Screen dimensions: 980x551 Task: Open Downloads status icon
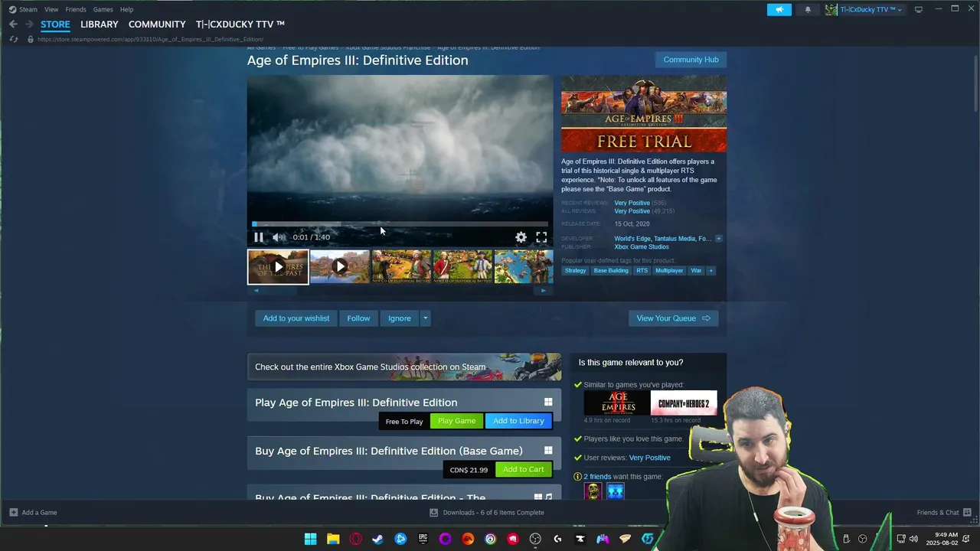pos(433,512)
